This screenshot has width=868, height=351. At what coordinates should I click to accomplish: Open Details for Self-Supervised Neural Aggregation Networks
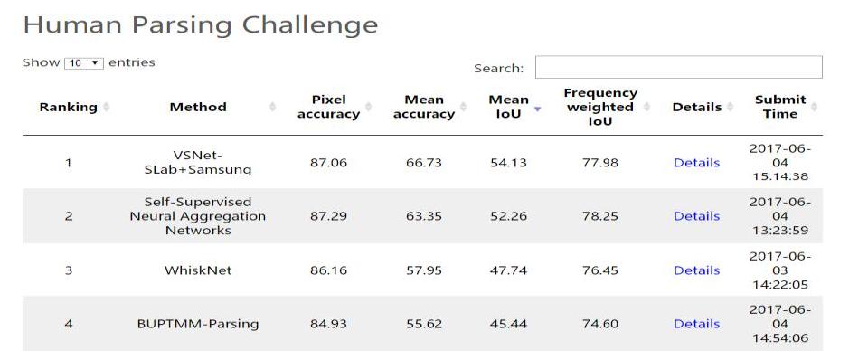696,216
